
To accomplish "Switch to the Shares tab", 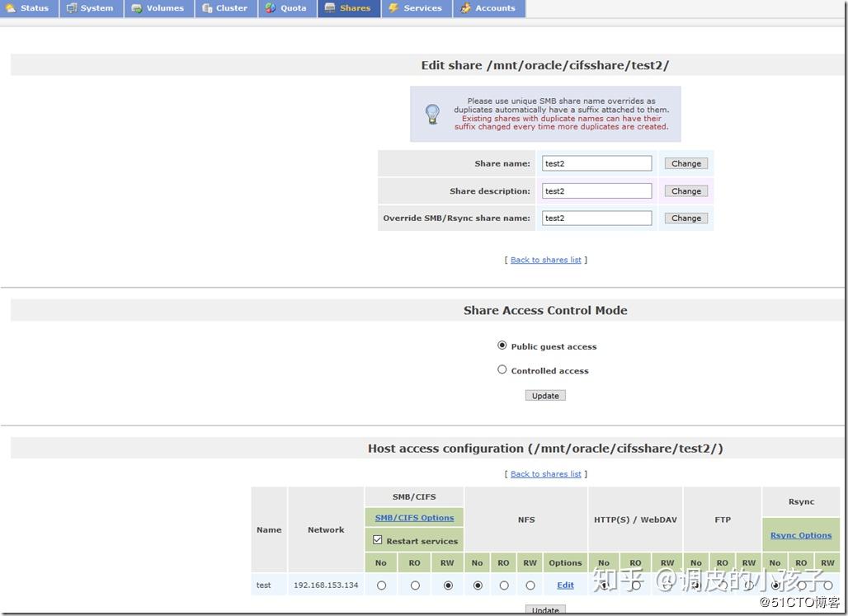I will [x=348, y=8].
